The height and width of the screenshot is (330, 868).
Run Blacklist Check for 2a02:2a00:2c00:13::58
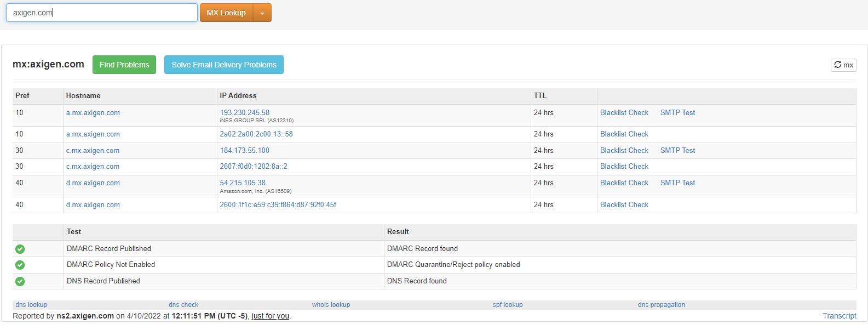tap(624, 134)
